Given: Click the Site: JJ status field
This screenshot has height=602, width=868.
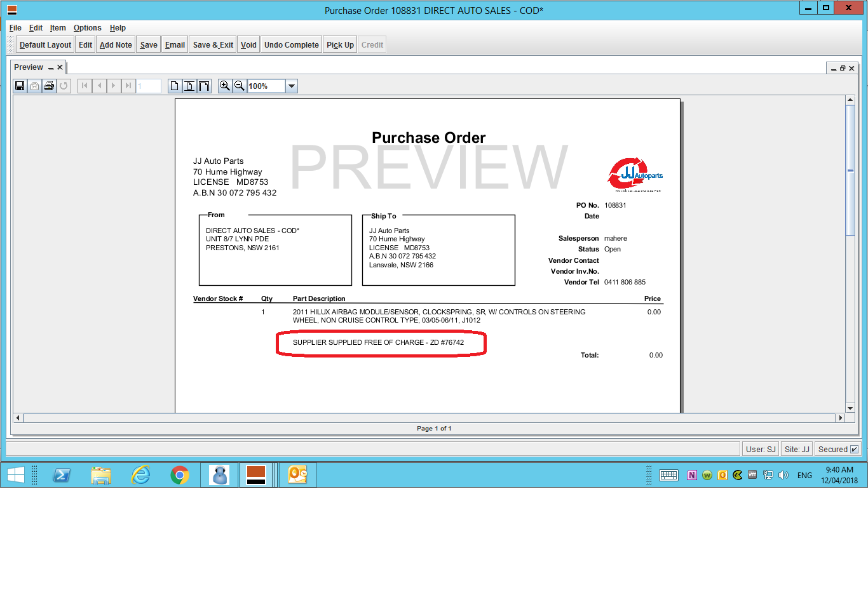Looking at the screenshot, I should pos(797,449).
